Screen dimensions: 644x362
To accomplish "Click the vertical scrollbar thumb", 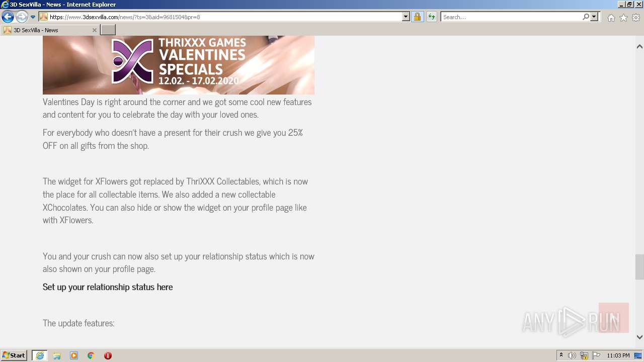I will pos(639,267).
